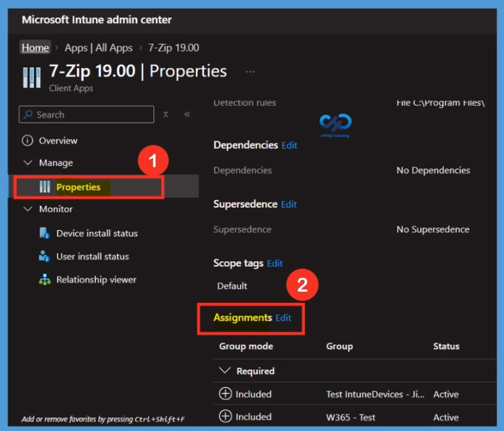The height and width of the screenshot is (431, 504).
Task: Edit the Scope tags section
Action: pyautogui.click(x=275, y=264)
